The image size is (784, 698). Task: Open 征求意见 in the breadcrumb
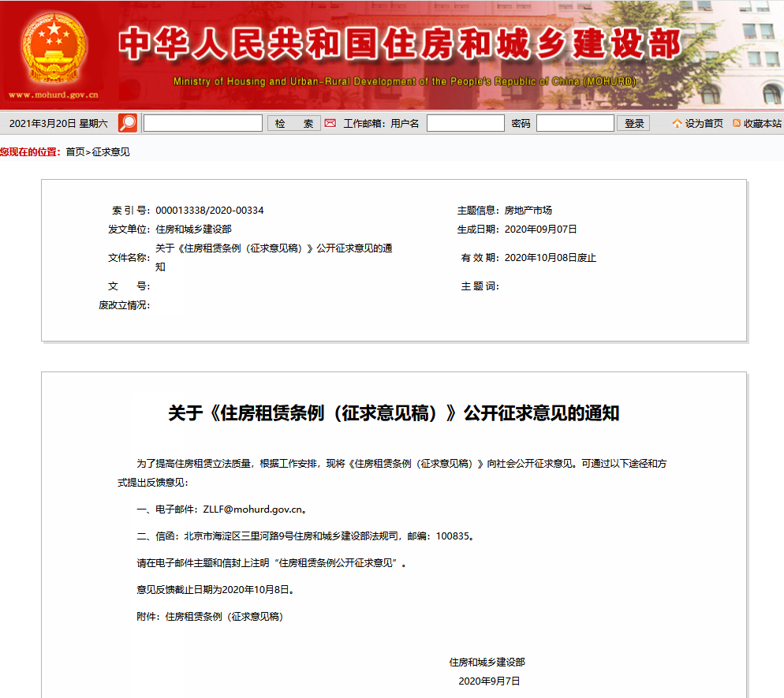[x=111, y=152]
